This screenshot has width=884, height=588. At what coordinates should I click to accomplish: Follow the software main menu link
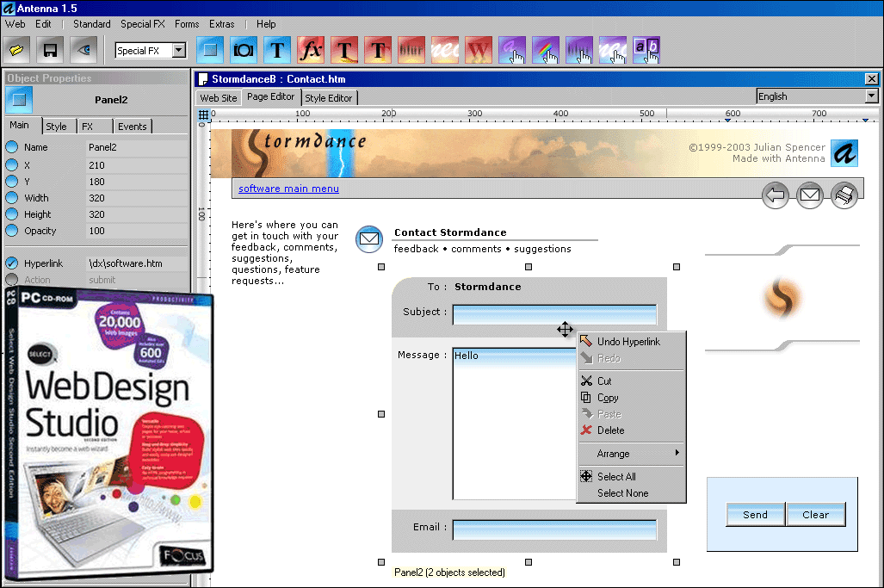288,189
